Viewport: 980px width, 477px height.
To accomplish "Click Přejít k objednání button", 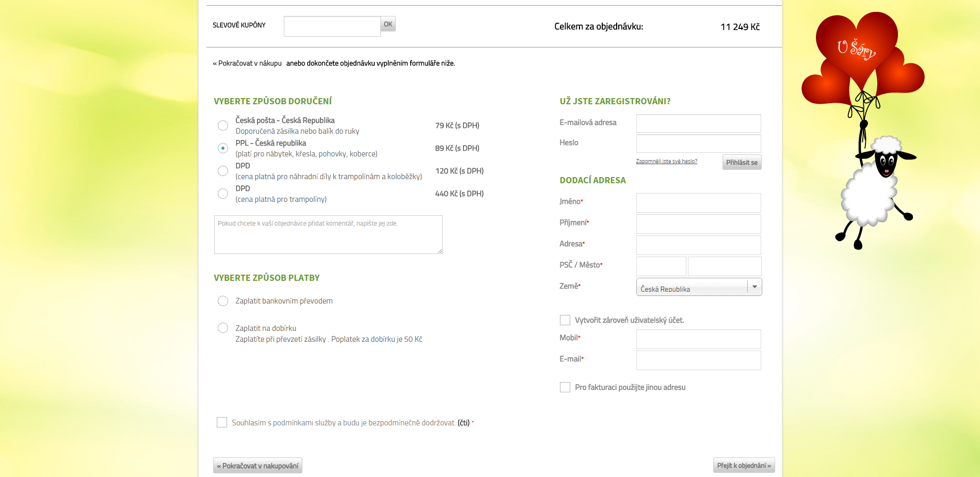I will click(x=744, y=465).
